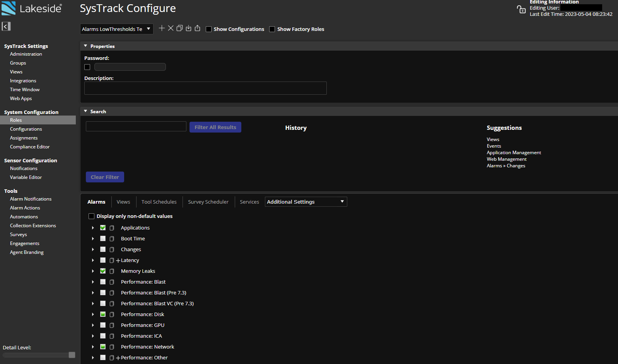Screen dimensions: 618x364
Task: Uncheck the Applications alarm checkbox
Action: click(103, 228)
